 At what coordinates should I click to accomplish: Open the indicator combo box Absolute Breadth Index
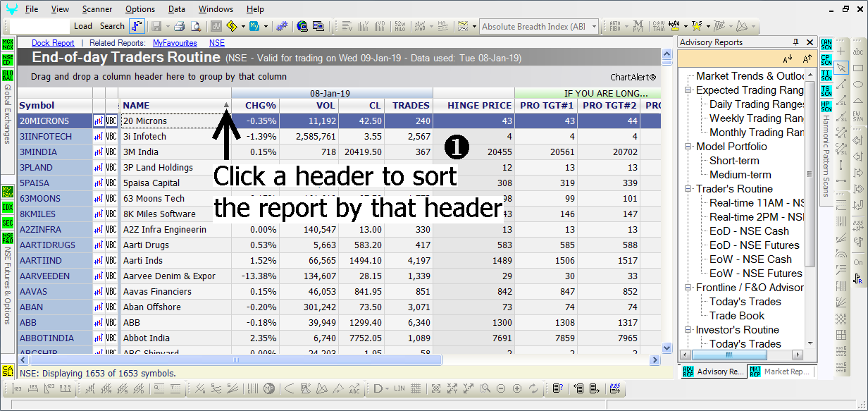[539, 27]
